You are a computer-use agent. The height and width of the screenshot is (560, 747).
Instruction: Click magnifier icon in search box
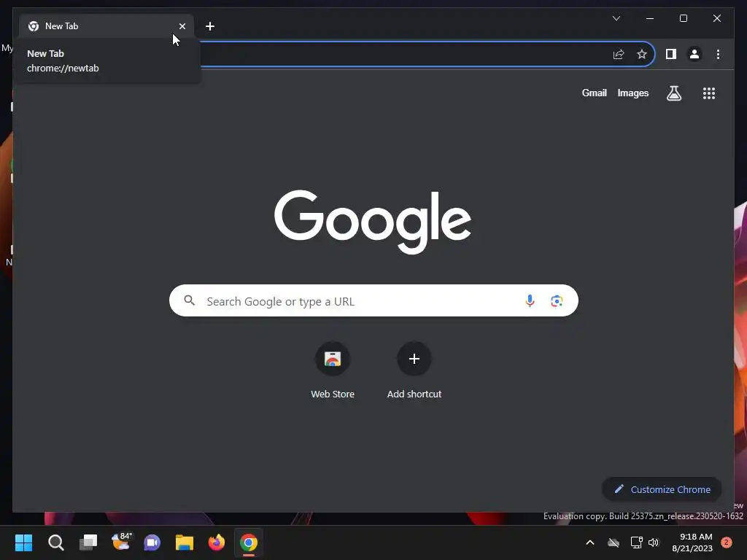[x=189, y=300]
